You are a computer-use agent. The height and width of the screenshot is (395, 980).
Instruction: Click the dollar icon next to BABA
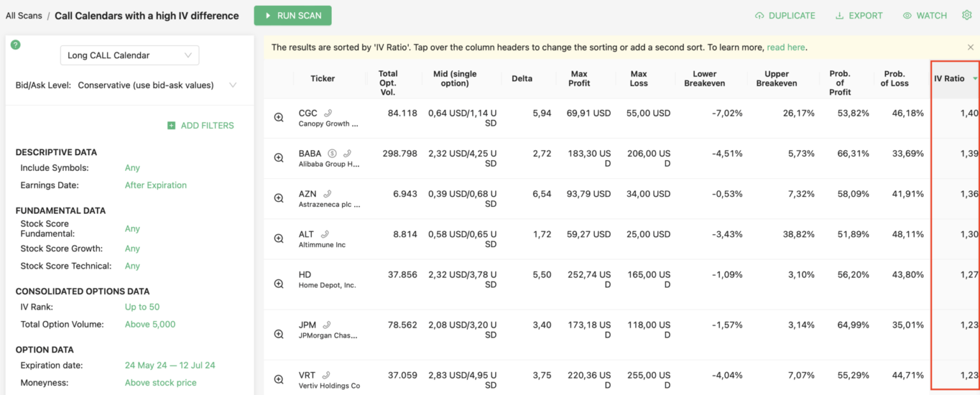[x=332, y=153]
